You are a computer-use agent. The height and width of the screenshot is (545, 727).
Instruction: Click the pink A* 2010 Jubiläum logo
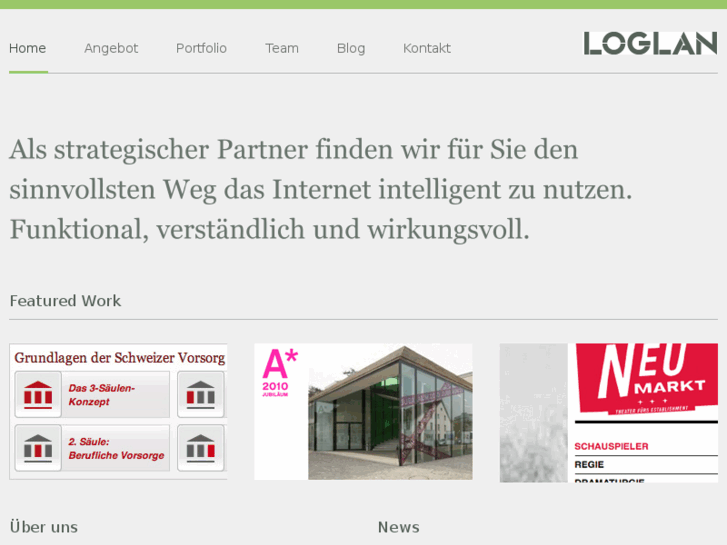[x=280, y=372]
